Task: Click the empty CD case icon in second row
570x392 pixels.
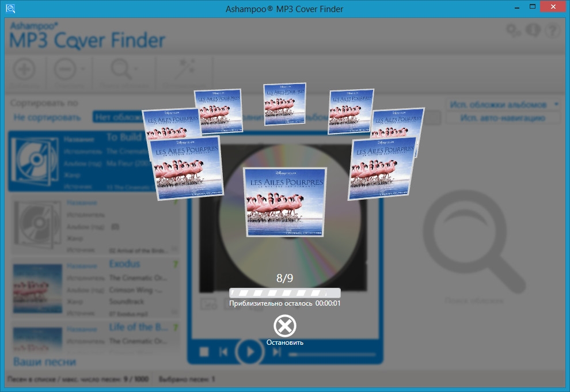Action: [37, 224]
